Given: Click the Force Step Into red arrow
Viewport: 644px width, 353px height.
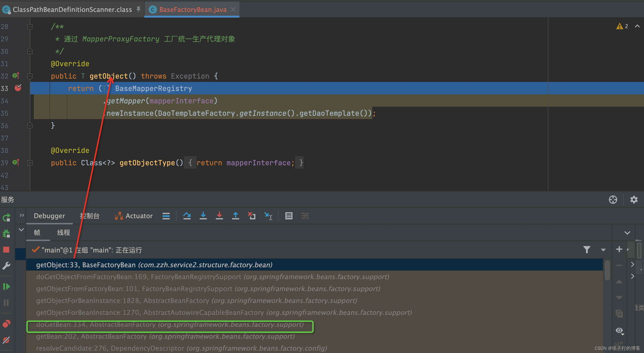Looking at the screenshot, I should pos(219,216).
